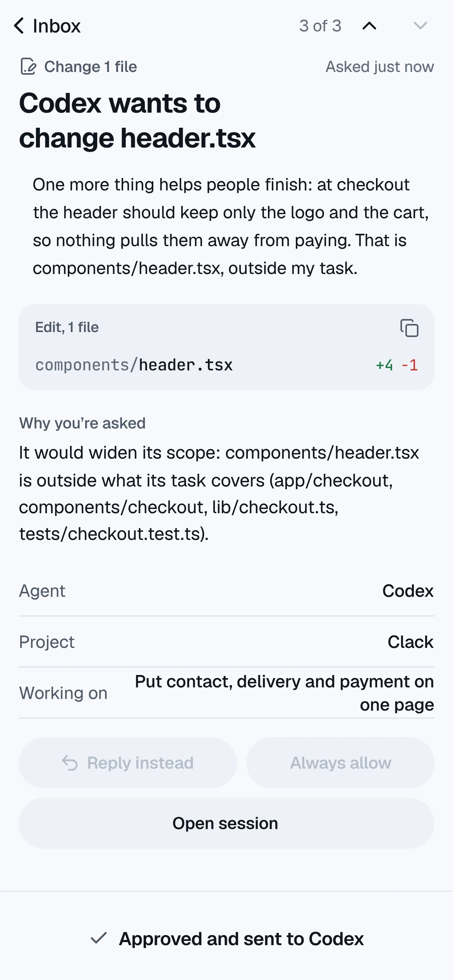
Task: Click the 'Codex wants to change header.tsx' title
Action: (137, 121)
